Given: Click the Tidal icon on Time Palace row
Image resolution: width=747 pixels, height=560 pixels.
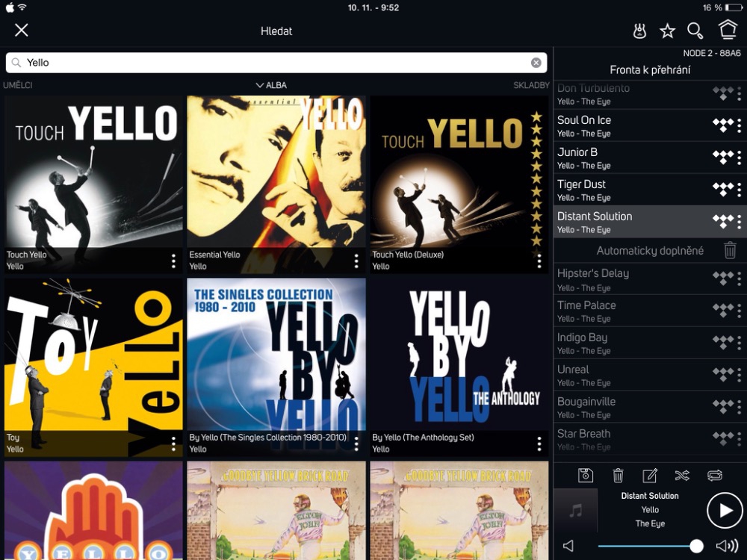Looking at the screenshot, I should (x=722, y=311).
